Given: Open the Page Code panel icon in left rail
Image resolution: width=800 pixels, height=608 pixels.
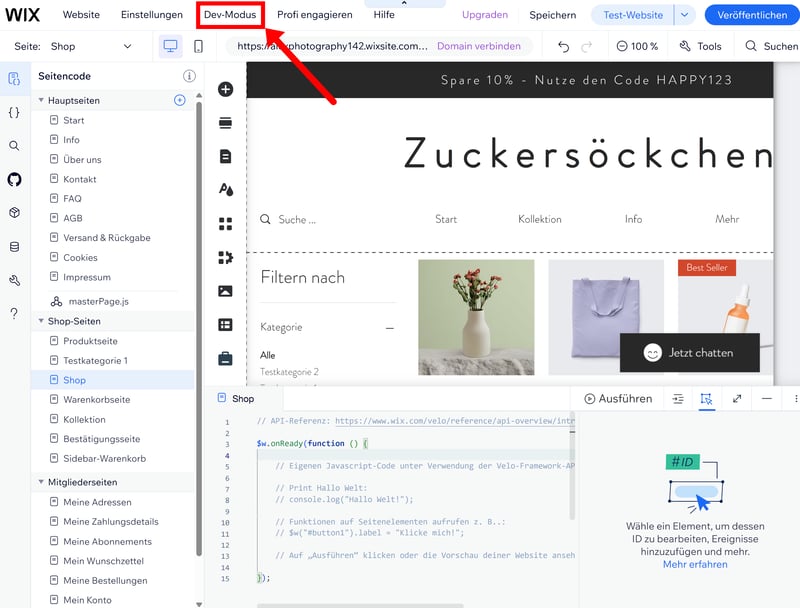Looking at the screenshot, I should 14,79.
